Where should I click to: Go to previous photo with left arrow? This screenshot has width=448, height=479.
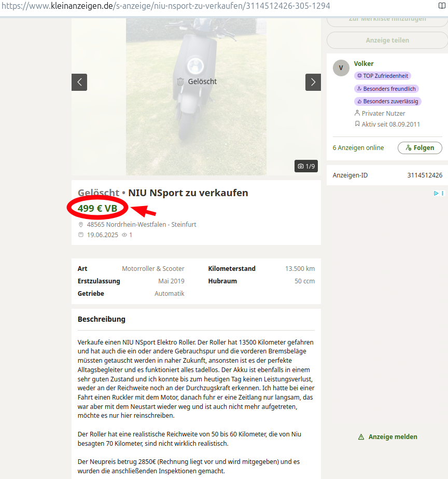[x=79, y=82]
